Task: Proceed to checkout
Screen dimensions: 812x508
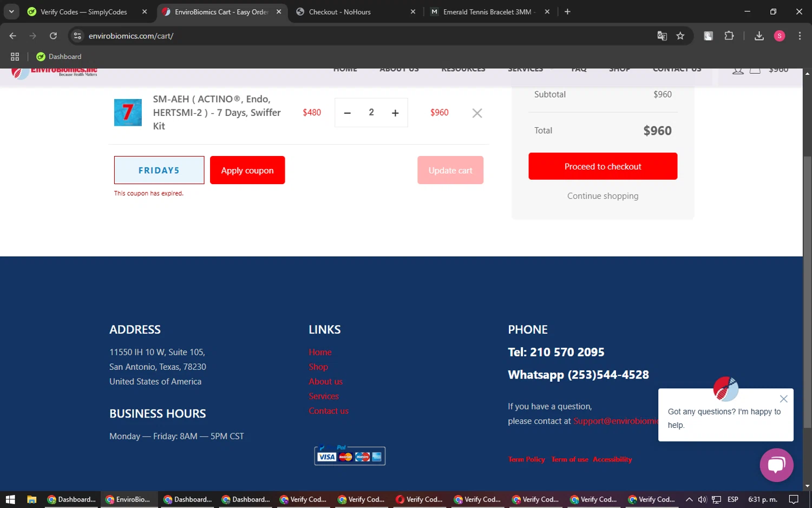Action: point(603,166)
